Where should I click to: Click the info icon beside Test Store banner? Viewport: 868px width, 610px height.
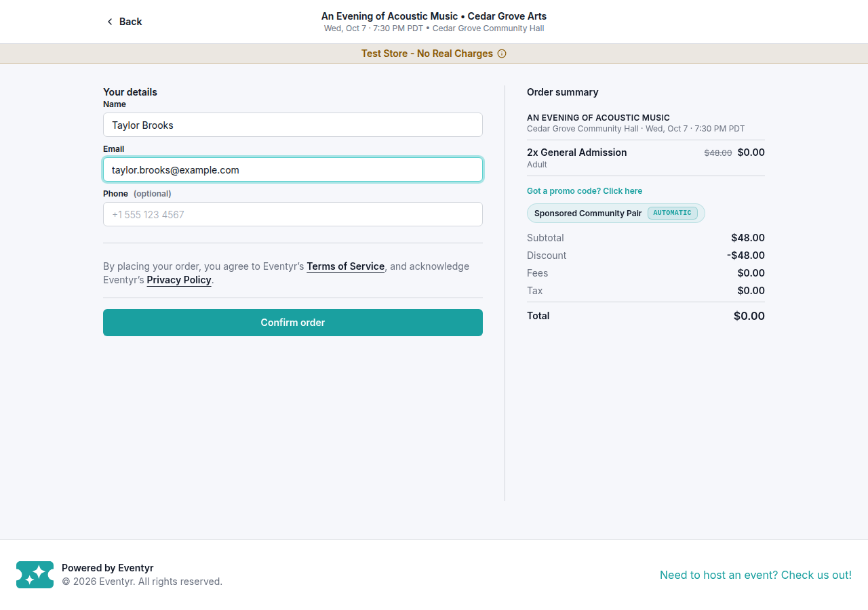tap(502, 54)
